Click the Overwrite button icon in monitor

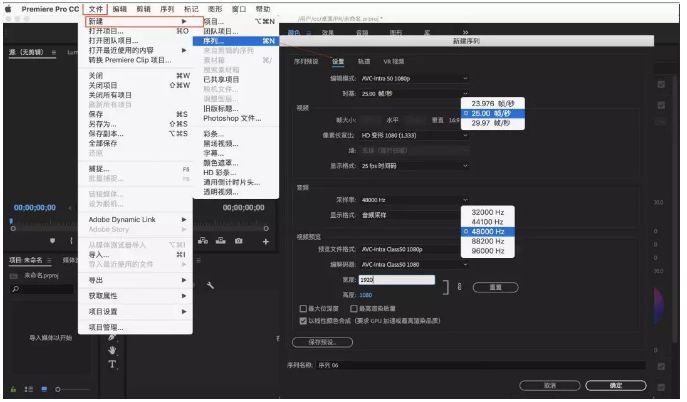click(221, 241)
